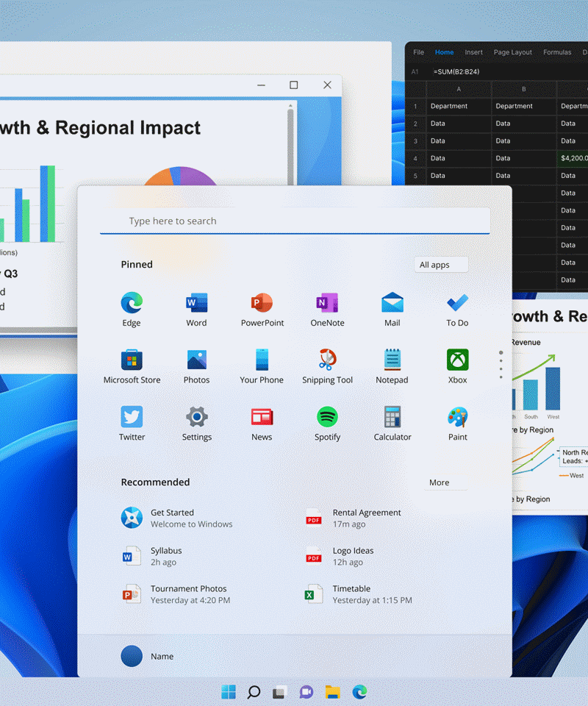Viewport: 588px width, 706px height.
Task: Open the Calculator app
Action: click(392, 424)
